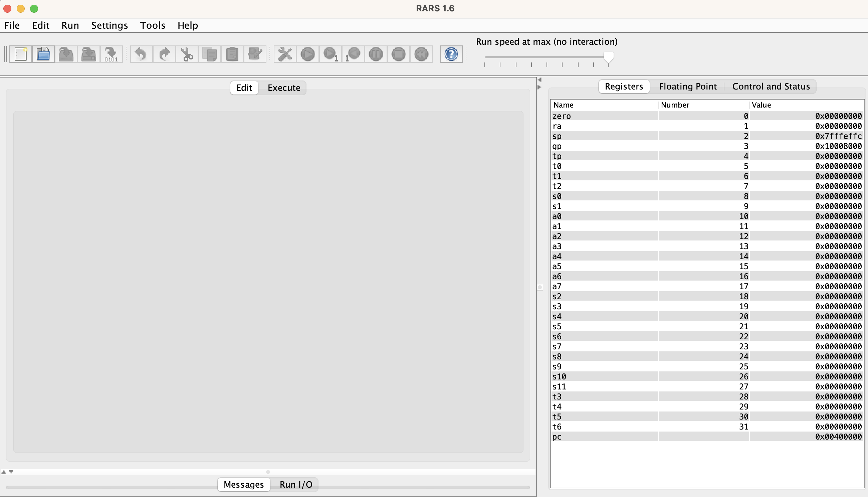The width and height of the screenshot is (868, 497).
Task: Click the Dump memory 0101 icon
Action: pos(111,54)
